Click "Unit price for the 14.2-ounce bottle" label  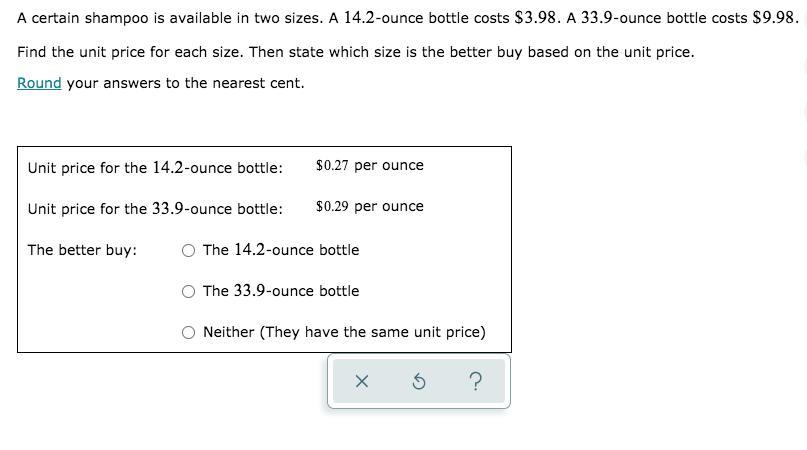coord(155,168)
